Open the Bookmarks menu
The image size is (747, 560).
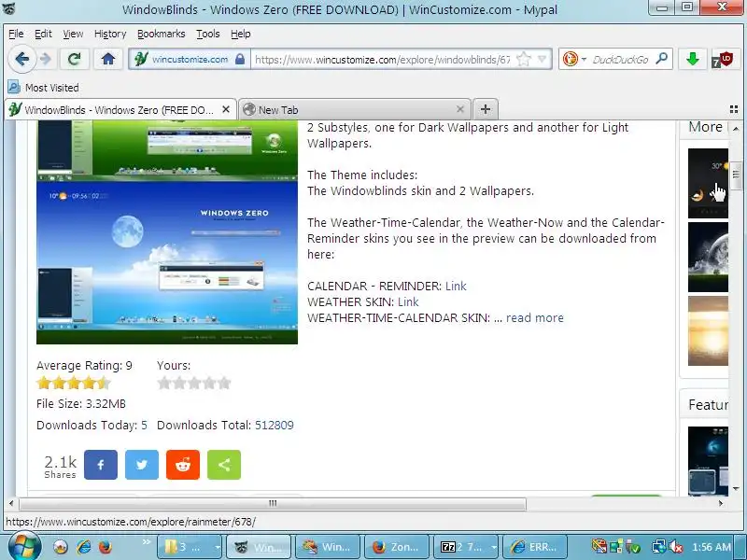point(161,34)
